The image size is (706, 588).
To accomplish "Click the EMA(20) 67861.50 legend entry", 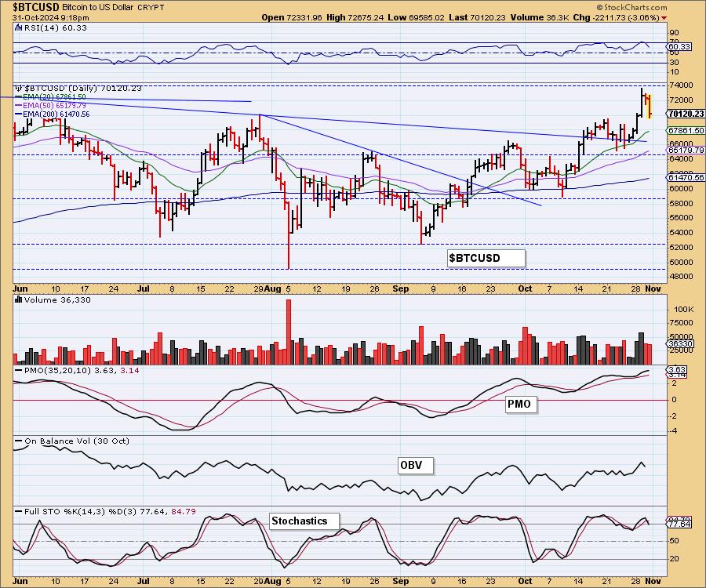I will coord(54,97).
